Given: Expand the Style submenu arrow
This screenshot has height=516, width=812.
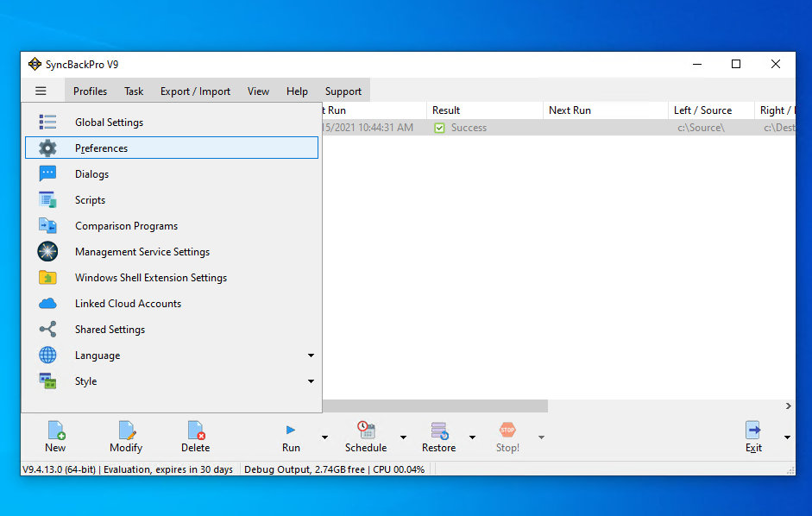Looking at the screenshot, I should pyautogui.click(x=311, y=381).
